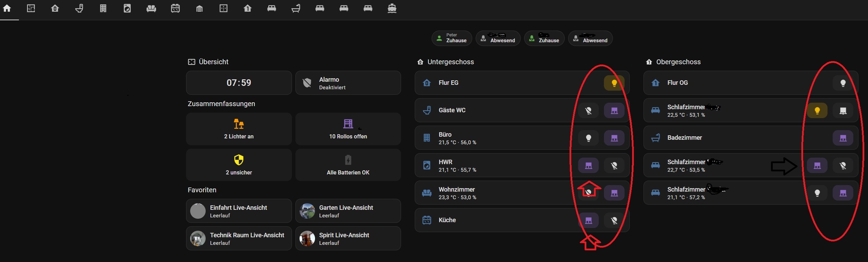Open the 10 Rollos offen summary card
The height and width of the screenshot is (262, 868).
[x=348, y=129]
